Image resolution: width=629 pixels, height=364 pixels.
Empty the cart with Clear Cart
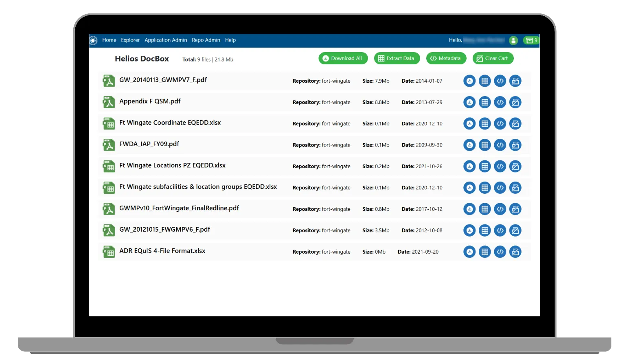[x=493, y=59]
